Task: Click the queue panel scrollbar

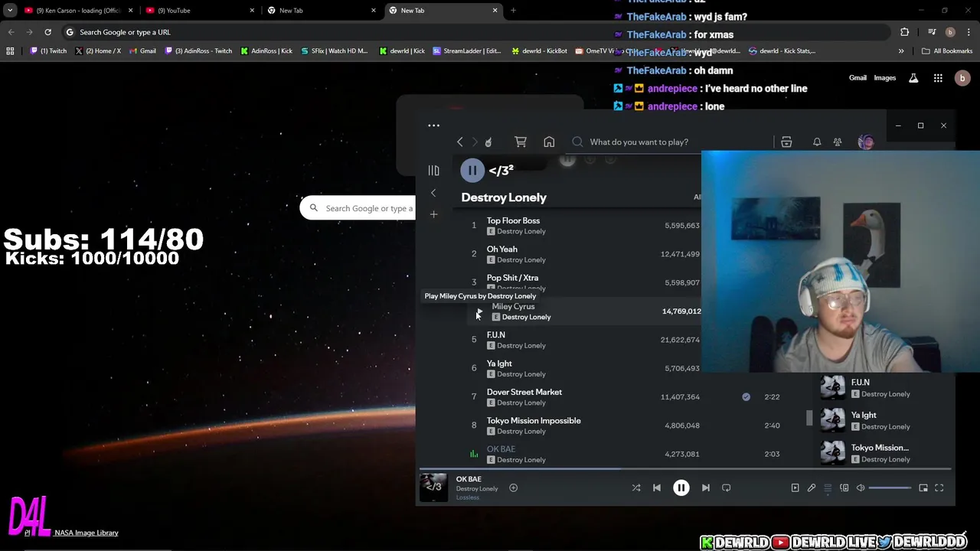Action: (809, 418)
